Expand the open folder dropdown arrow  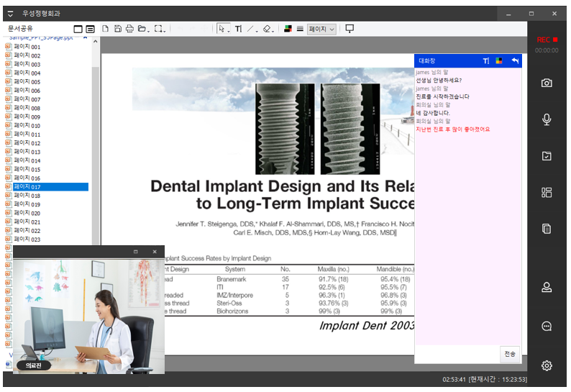pos(147,30)
